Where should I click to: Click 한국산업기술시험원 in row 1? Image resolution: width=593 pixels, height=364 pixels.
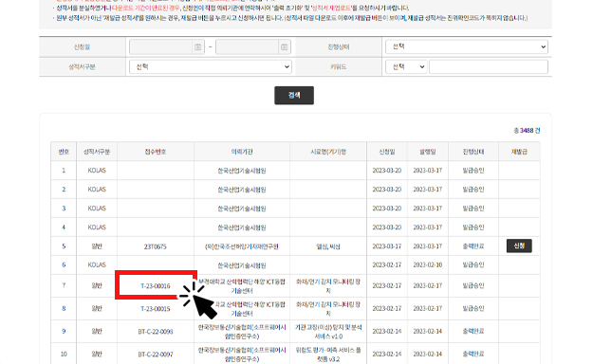[242, 171]
